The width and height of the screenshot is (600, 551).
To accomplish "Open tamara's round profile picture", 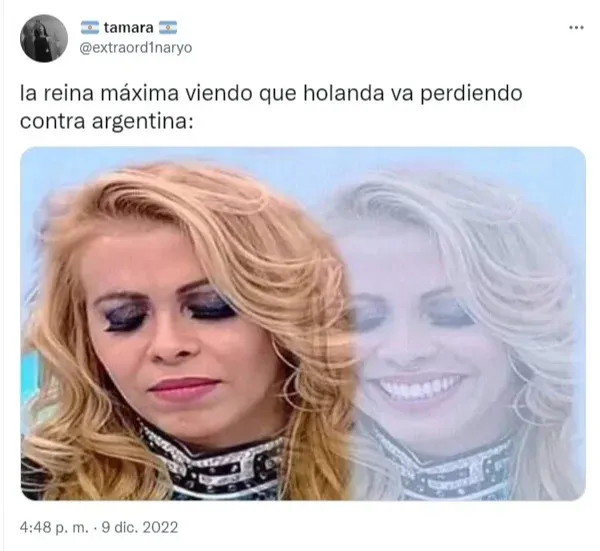I will [44, 38].
